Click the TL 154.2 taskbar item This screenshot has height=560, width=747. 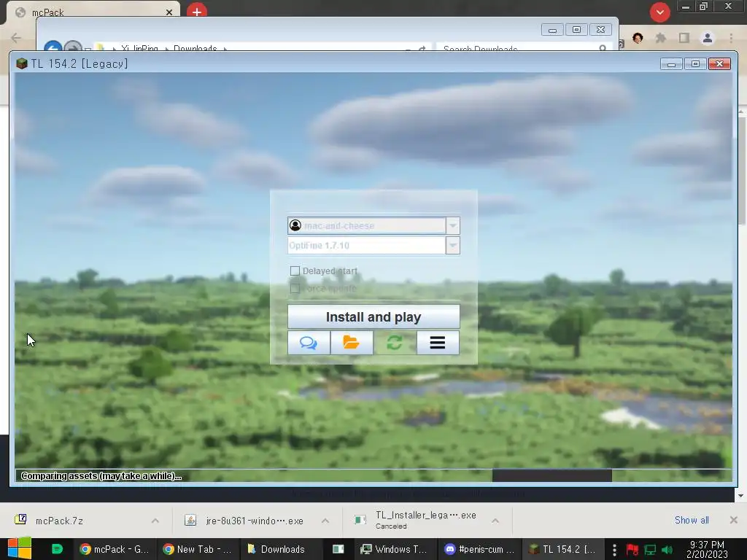pos(563,549)
